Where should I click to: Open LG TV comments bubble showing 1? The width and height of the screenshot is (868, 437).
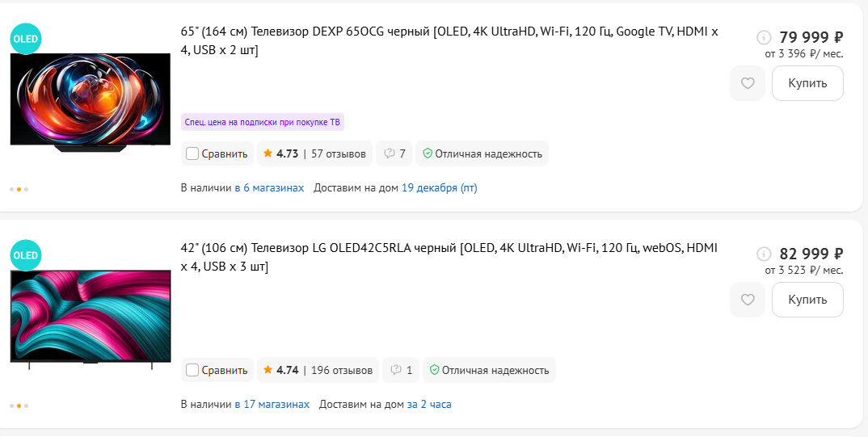[401, 370]
